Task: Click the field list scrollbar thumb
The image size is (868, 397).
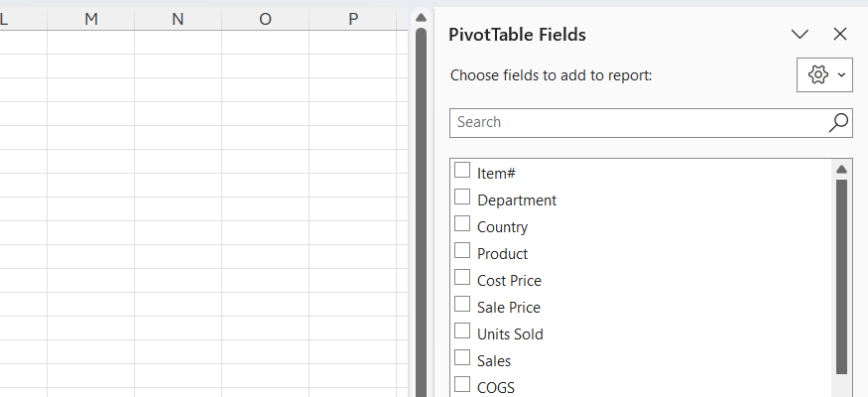Action: pyautogui.click(x=841, y=276)
